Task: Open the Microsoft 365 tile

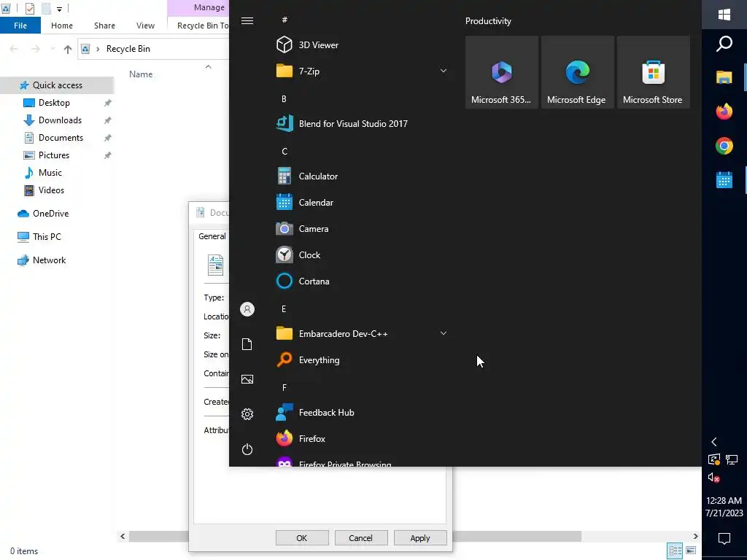Action: pos(502,72)
